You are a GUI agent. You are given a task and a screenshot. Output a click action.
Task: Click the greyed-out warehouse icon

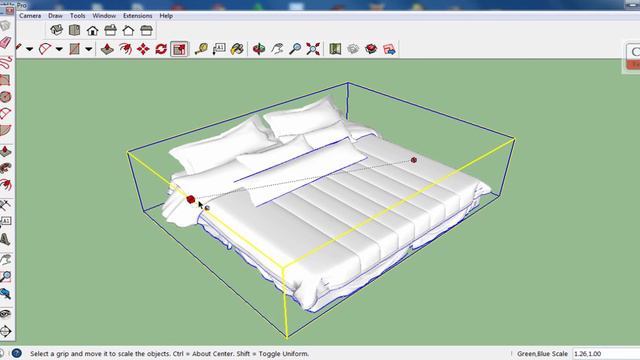353,49
